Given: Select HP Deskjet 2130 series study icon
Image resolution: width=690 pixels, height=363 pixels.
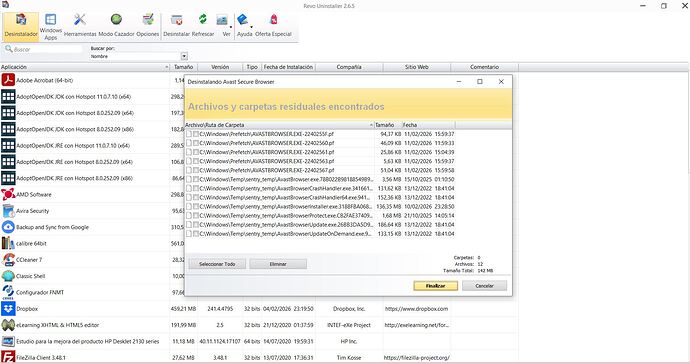Looking at the screenshot, I should click(8, 341).
